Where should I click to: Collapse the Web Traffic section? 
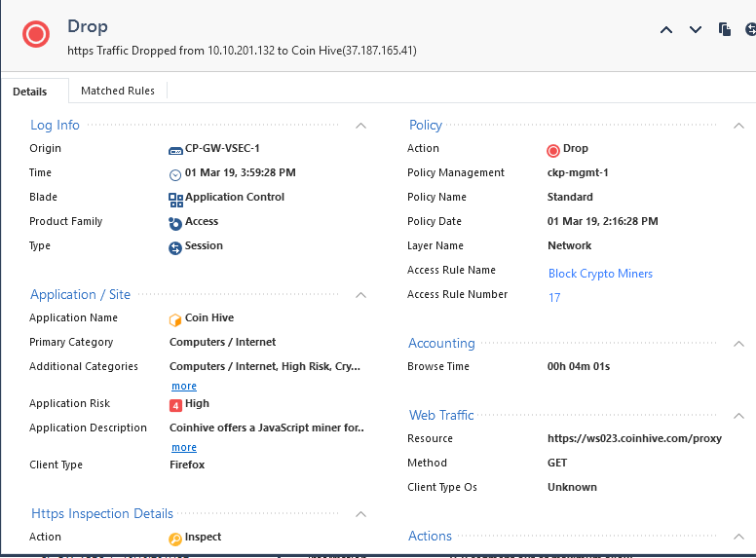click(x=738, y=416)
